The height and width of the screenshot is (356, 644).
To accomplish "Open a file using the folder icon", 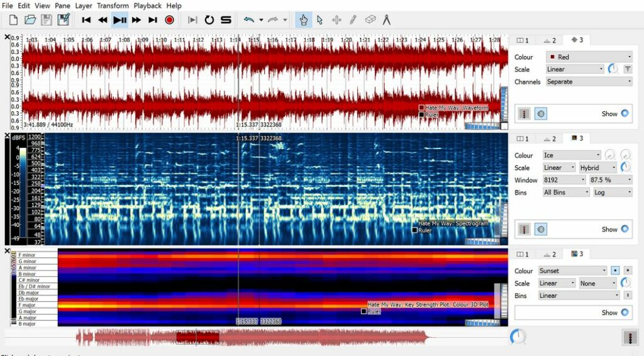I will pyautogui.click(x=30, y=19).
